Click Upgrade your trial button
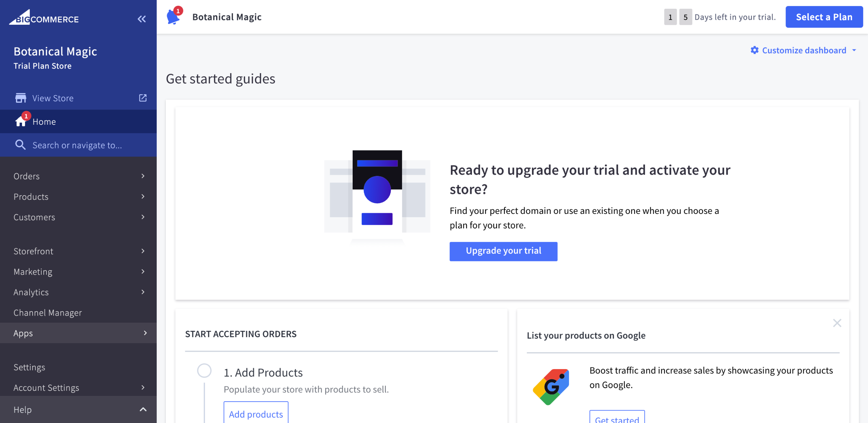 [503, 251]
